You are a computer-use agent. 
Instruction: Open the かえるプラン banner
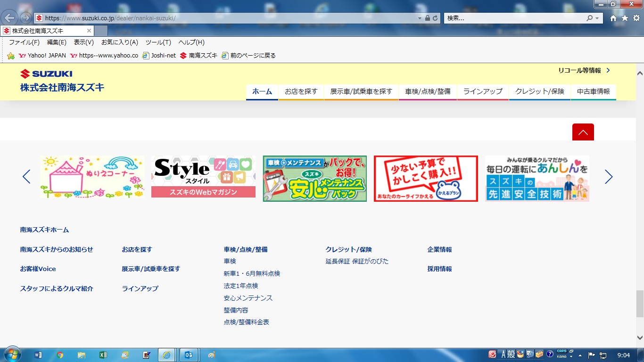click(426, 179)
